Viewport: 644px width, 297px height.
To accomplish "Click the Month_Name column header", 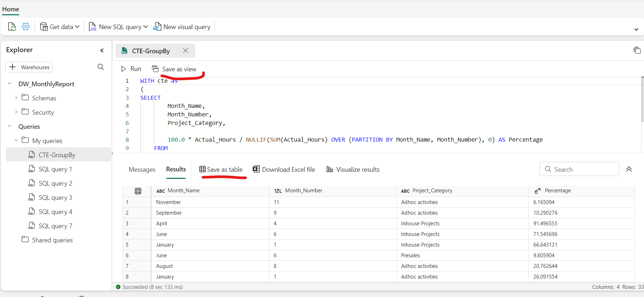I will point(210,191).
